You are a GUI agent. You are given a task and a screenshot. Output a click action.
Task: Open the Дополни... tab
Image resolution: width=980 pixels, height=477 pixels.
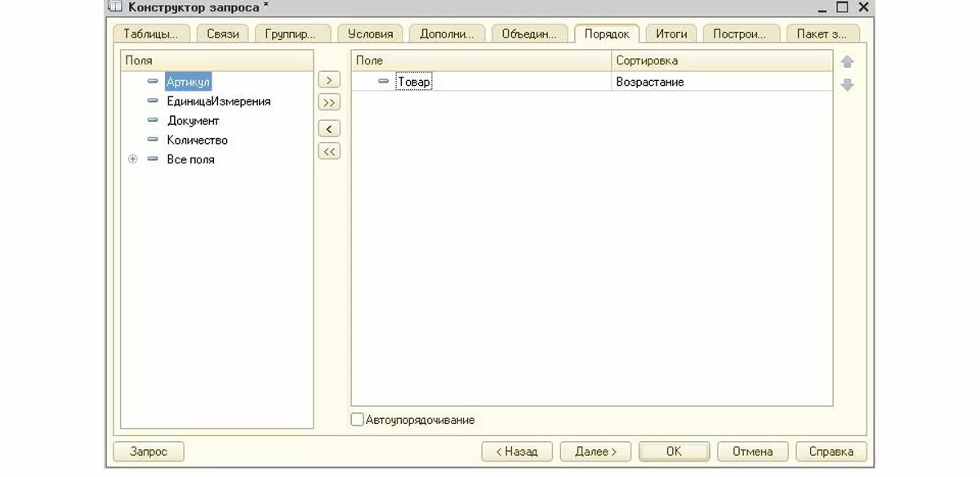(x=447, y=34)
